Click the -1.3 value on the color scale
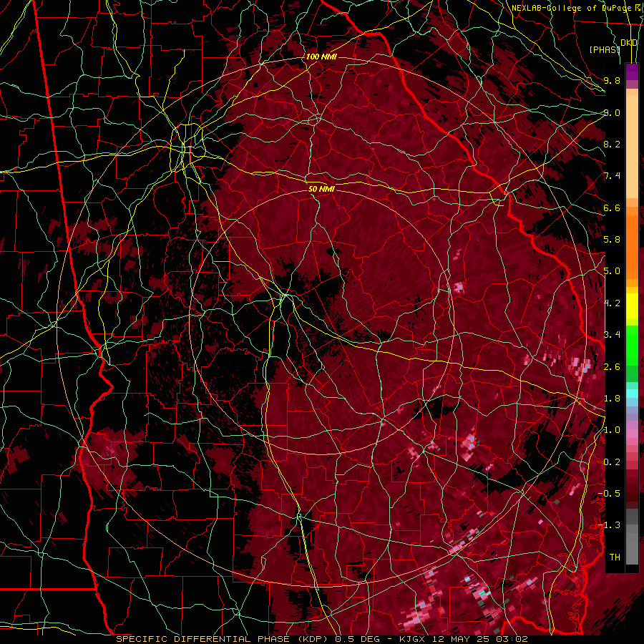Screen dimensions: 644x644 (x=609, y=525)
